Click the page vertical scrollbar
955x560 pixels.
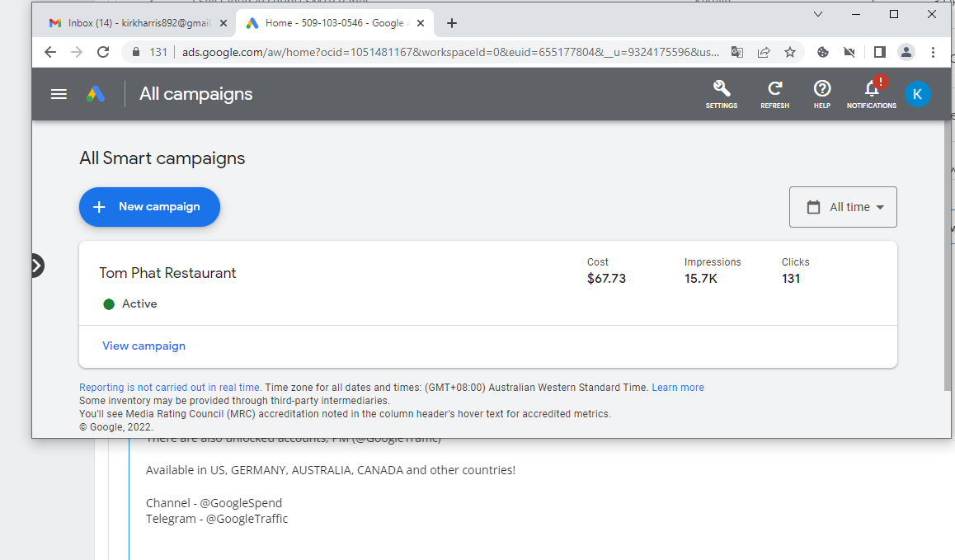947,256
